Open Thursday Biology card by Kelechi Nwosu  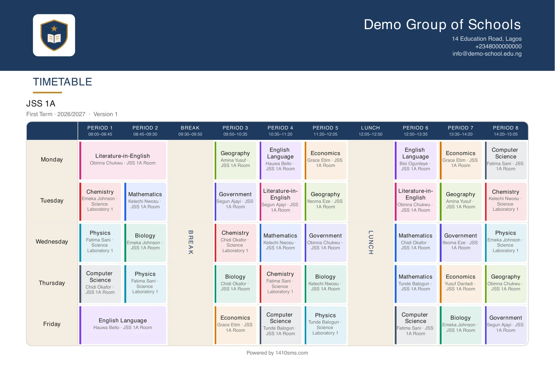[325, 284]
